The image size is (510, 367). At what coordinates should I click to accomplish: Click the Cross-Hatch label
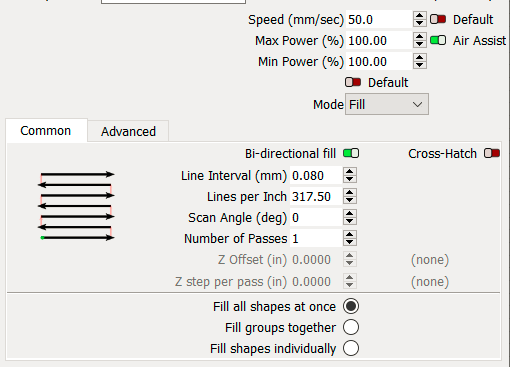click(x=442, y=153)
